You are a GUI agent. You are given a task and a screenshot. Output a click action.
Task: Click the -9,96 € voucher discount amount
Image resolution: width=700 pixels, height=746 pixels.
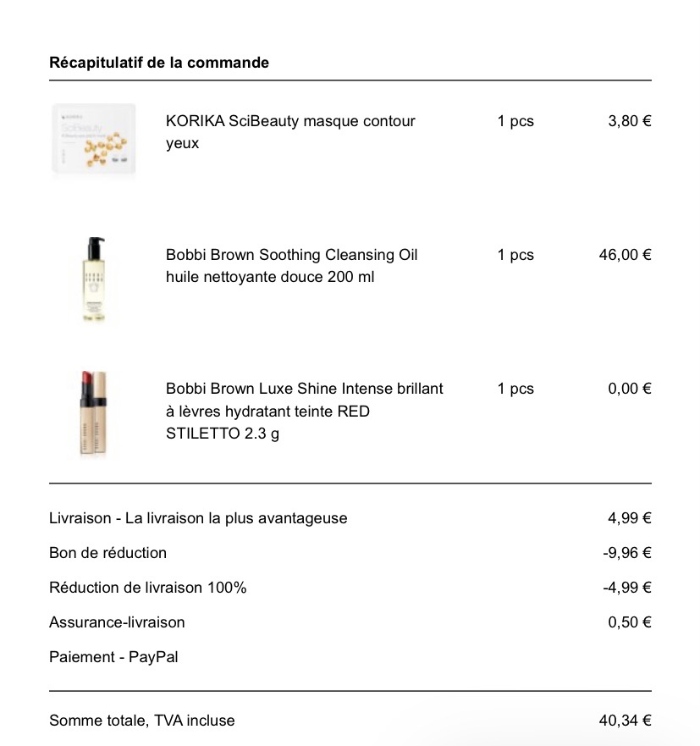626,552
